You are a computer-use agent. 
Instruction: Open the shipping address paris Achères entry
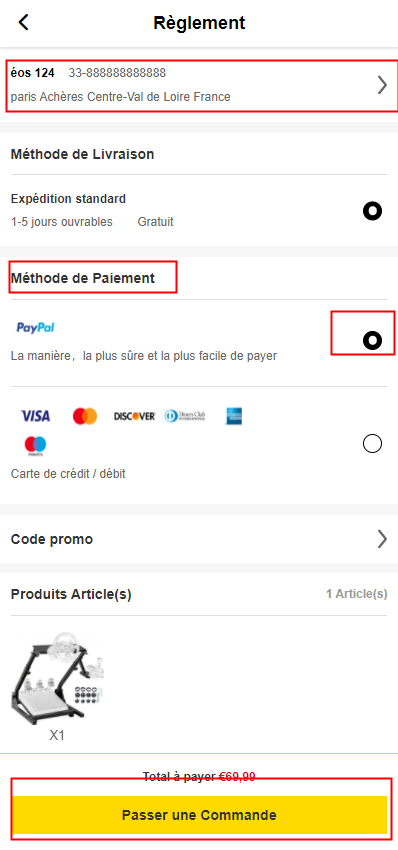(x=199, y=85)
